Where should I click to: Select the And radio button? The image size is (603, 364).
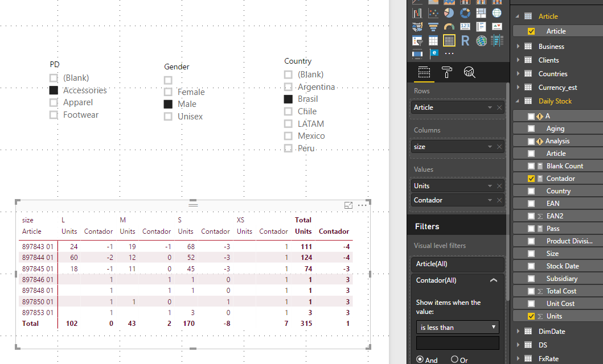click(420, 359)
